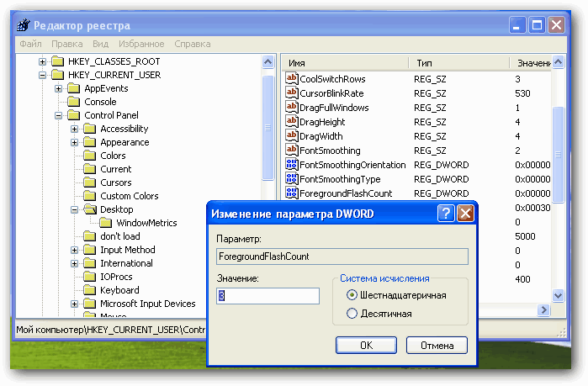The width and height of the screenshot is (588, 386).
Task: Click the CursorBlinkRate value 530
Action: tap(522, 93)
